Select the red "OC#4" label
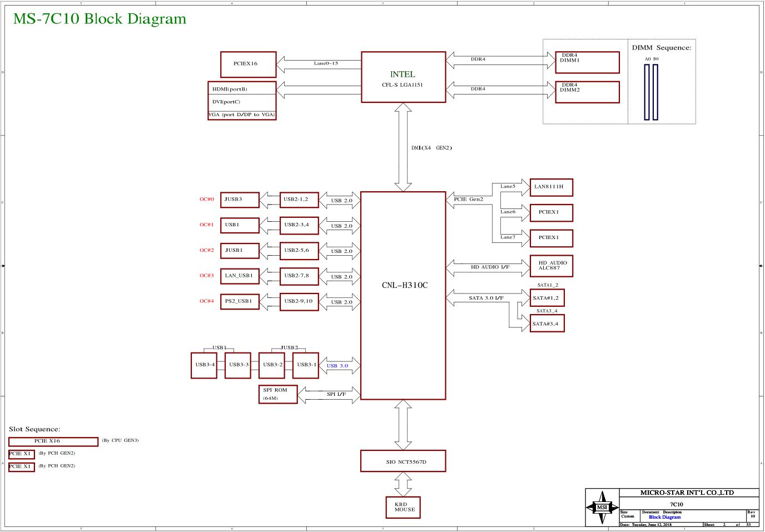The image size is (765, 532). [207, 301]
